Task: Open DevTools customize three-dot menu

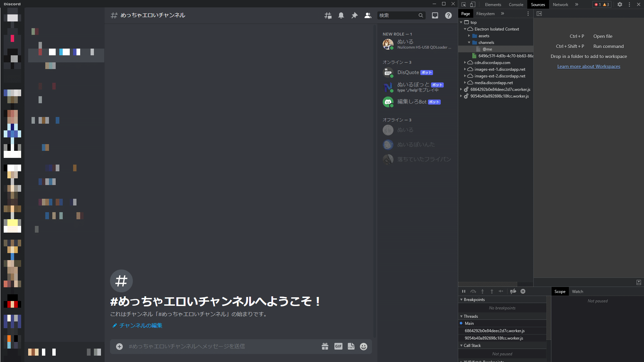Action: pos(630,5)
